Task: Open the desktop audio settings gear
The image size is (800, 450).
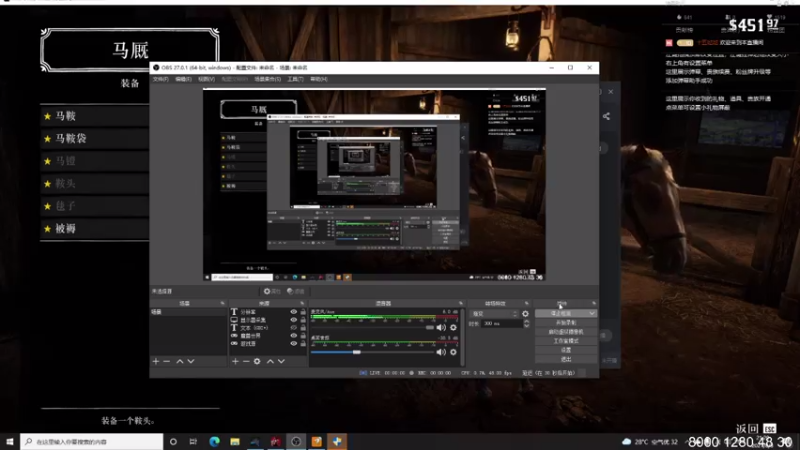Action: [x=453, y=352]
